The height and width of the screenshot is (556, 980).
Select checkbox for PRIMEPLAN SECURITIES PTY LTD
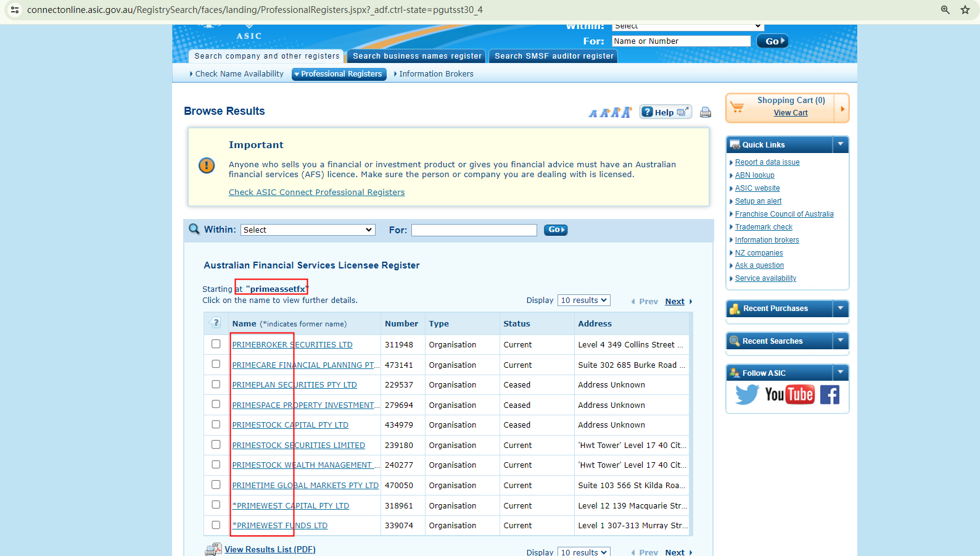[x=216, y=384]
